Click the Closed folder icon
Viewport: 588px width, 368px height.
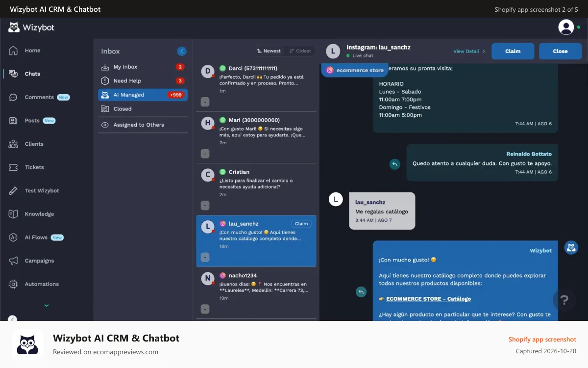pos(105,109)
